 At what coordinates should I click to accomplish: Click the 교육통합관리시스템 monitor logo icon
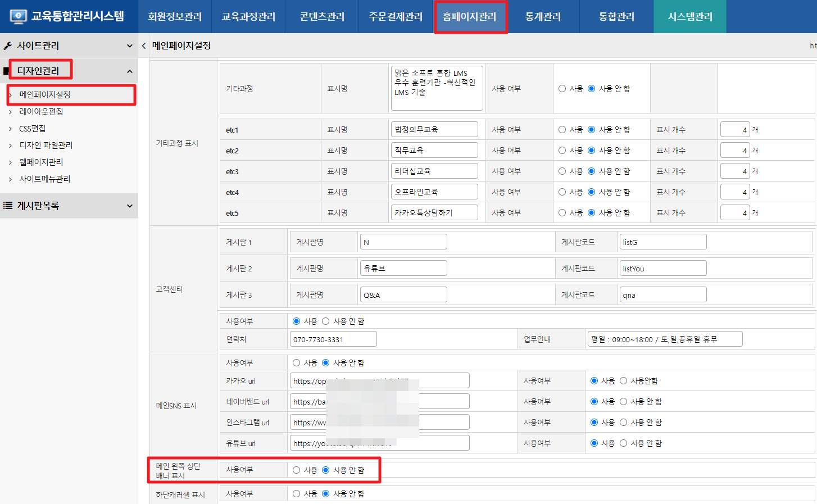click(x=18, y=16)
